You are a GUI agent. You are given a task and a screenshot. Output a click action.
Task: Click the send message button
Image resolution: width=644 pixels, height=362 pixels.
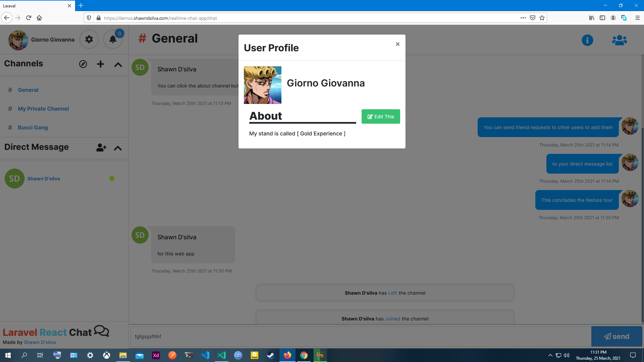[x=616, y=336]
